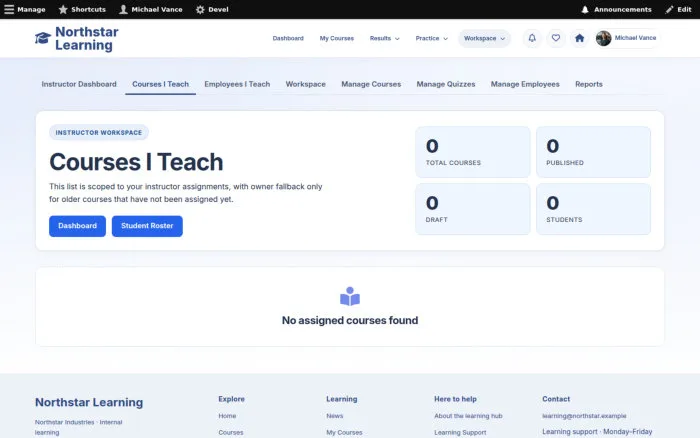Click the graduation cap logo icon

click(x=43, y=38)
